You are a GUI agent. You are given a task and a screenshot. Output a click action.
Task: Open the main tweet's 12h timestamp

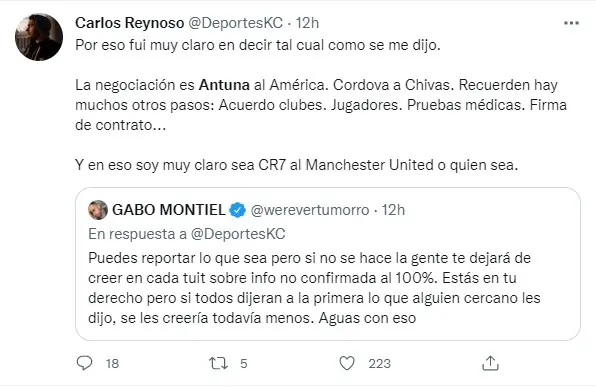coord(307,23)
